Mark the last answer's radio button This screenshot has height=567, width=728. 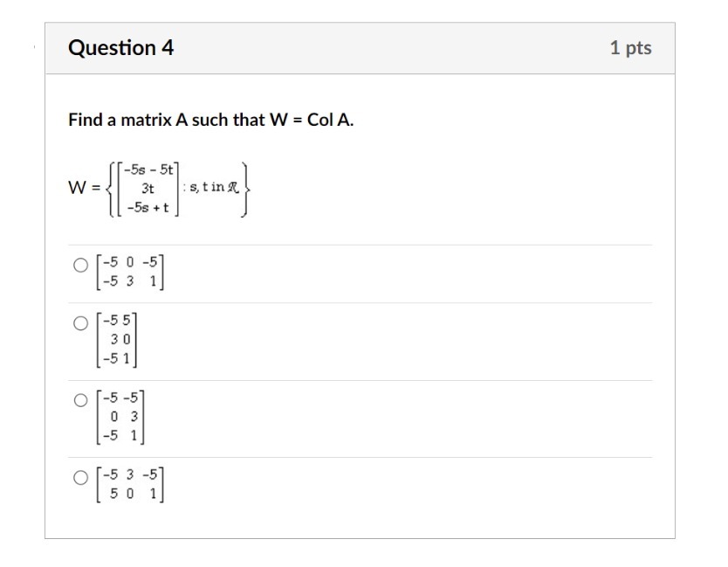(x=81, y=477)
